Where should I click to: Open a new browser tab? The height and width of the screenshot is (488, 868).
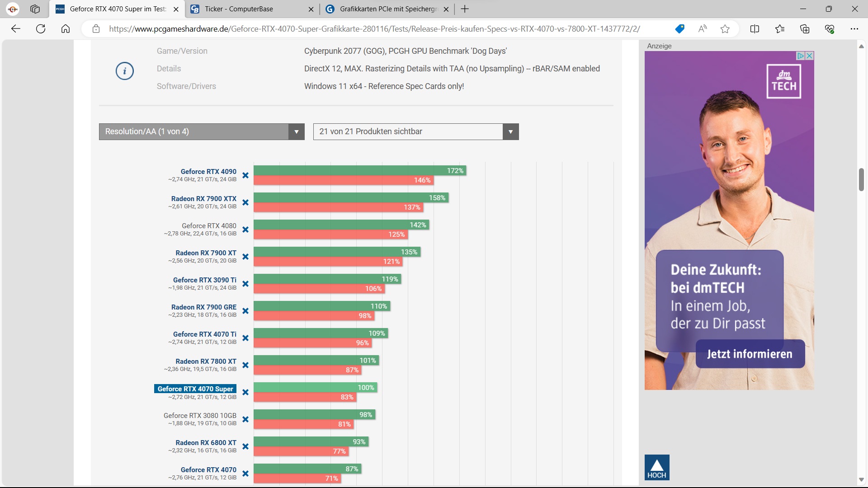[x=465, y=9]
